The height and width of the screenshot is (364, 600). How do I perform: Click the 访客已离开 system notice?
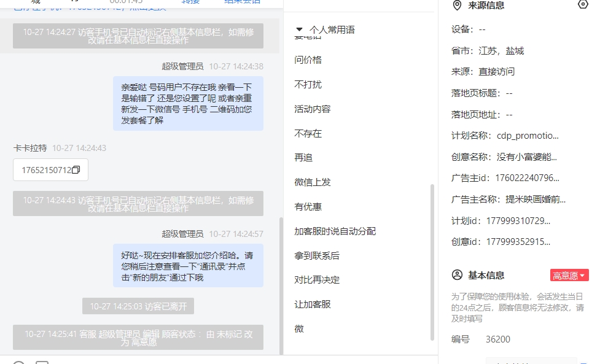pyautogui.click(x=138, y=306)
